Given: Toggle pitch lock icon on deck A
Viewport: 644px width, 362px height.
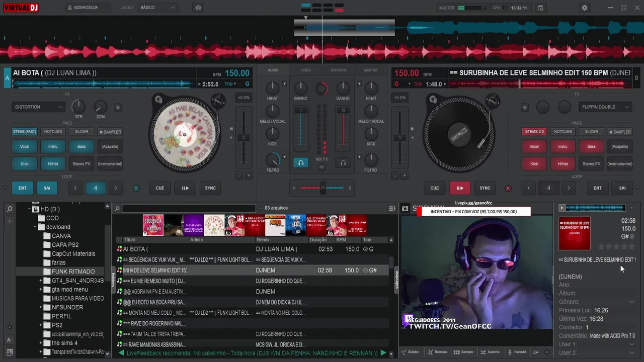Looking at the screenshot, I should point(231,129).
